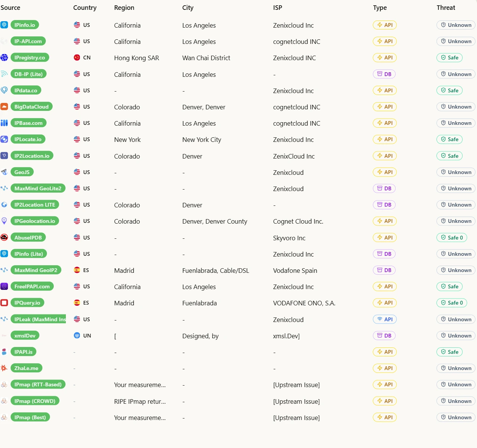The height and width of the screenshot is (448, 477).
Task: Click the IPBase.com blue bars icon
Action: (x=4, y=123)
